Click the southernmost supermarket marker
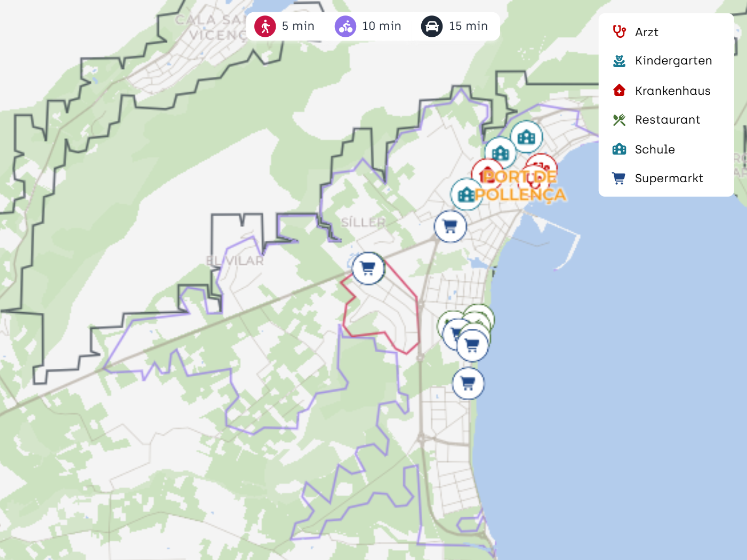Image resolution: width=747 pixels, height=560 pixels. [x=468, y=384]
